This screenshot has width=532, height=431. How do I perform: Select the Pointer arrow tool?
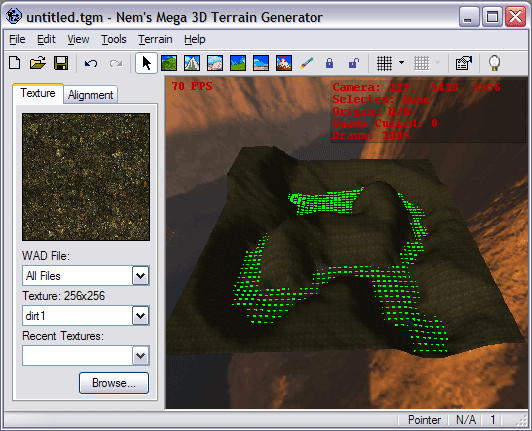pos(146,63)
